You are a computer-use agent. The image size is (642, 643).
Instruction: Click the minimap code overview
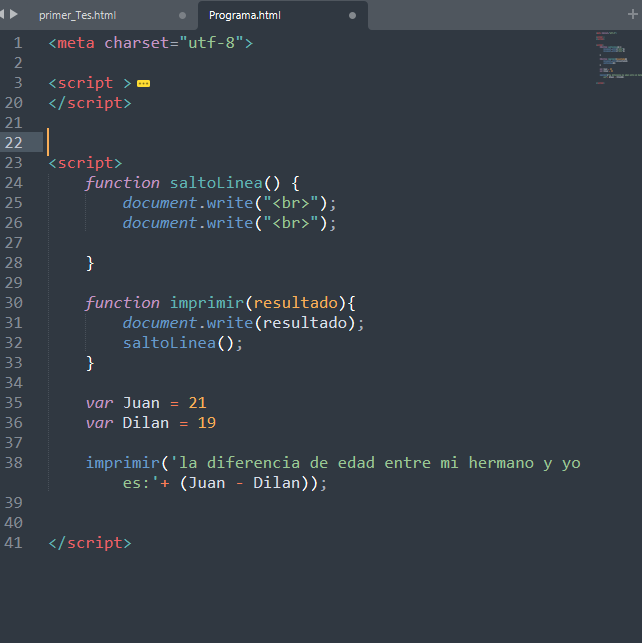click(617, 57)
